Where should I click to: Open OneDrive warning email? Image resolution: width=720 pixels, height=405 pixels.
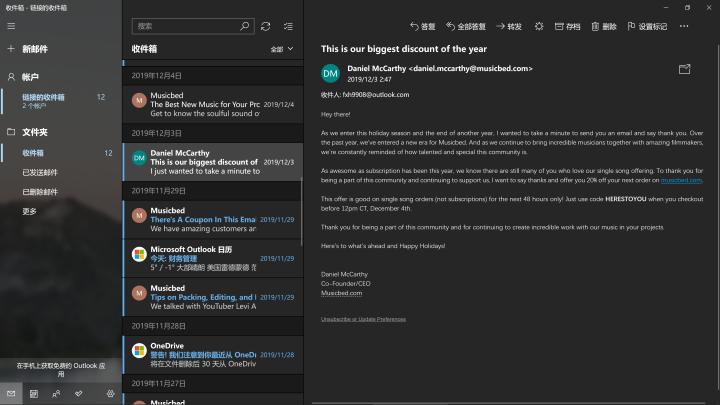pos(213,354)
